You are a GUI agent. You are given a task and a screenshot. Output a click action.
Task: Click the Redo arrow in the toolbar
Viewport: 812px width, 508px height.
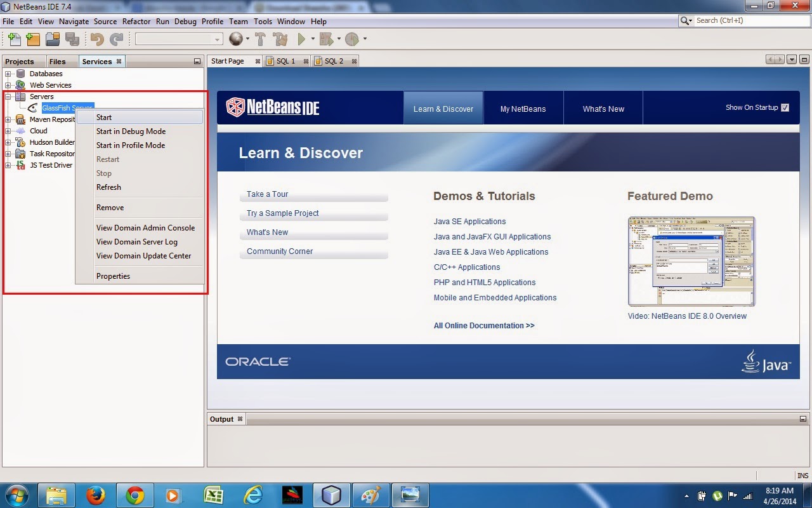click(116, 39)
